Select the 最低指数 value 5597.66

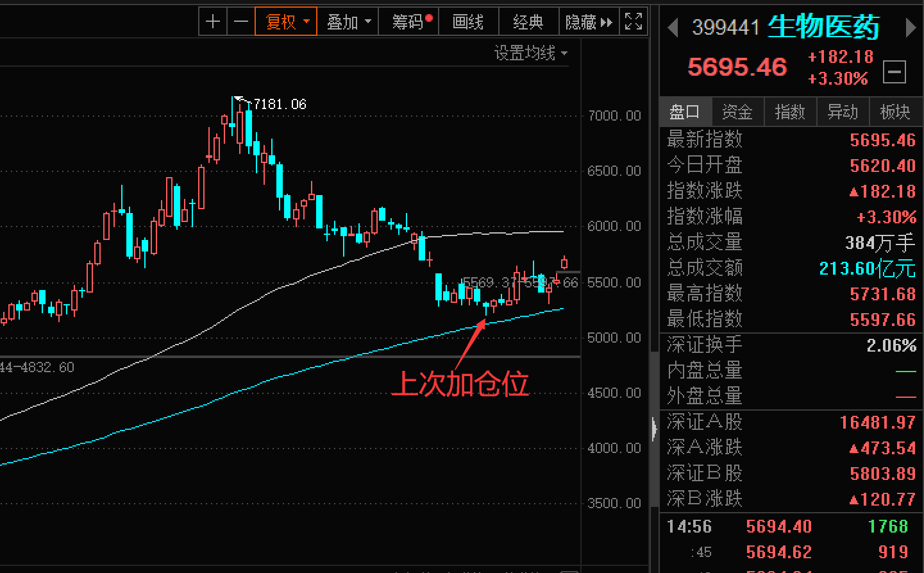[882, 320]
